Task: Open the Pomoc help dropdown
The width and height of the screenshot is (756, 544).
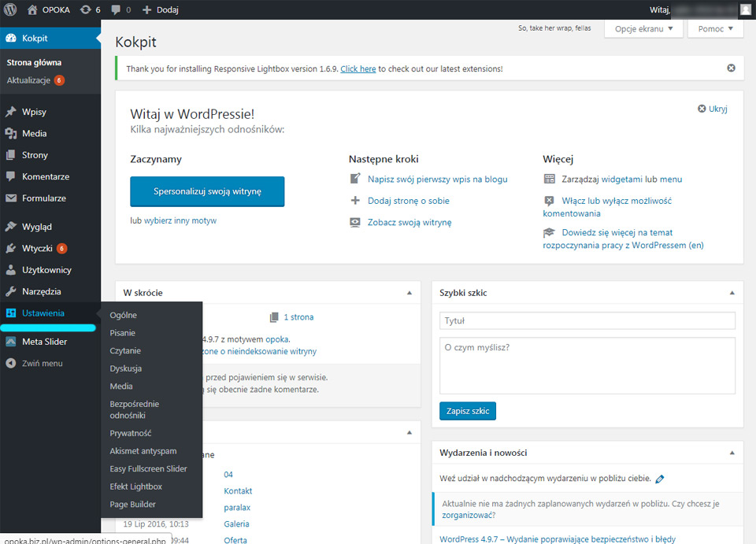Action: [x=716, y=29]
